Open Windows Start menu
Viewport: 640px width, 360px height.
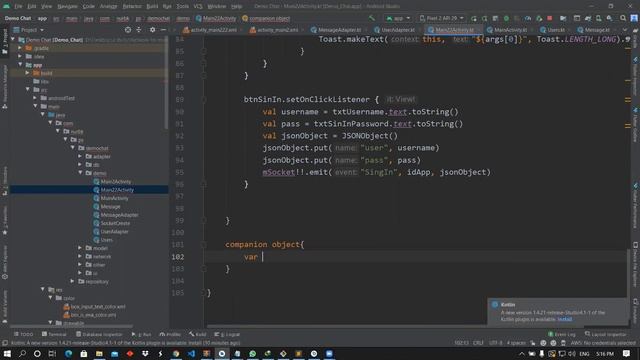coord(7,353)
